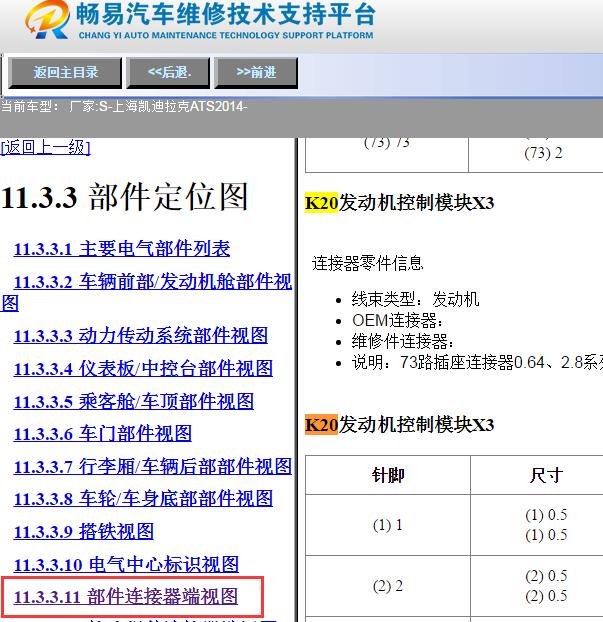
Task: Click the 针脚 column header
Action: (x=388, y=475)
